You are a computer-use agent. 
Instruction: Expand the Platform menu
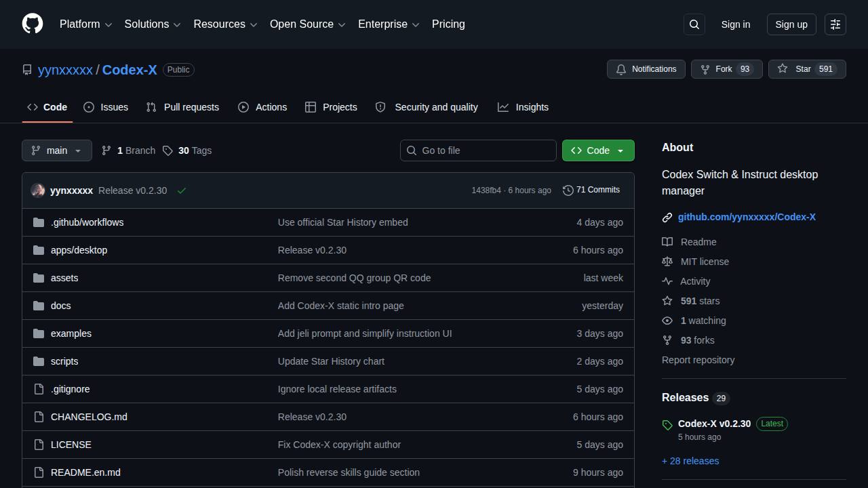click(x=85, y=24)
